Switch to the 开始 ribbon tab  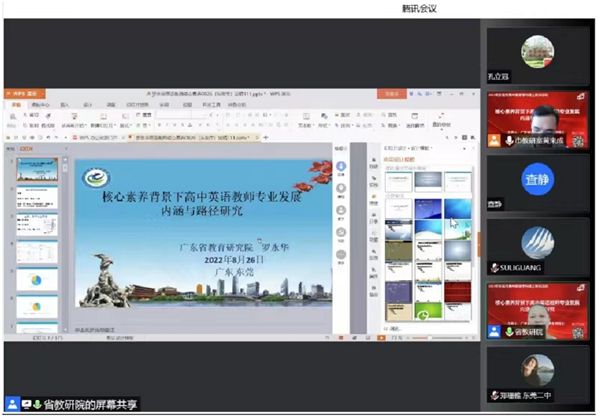coord(16,104)
